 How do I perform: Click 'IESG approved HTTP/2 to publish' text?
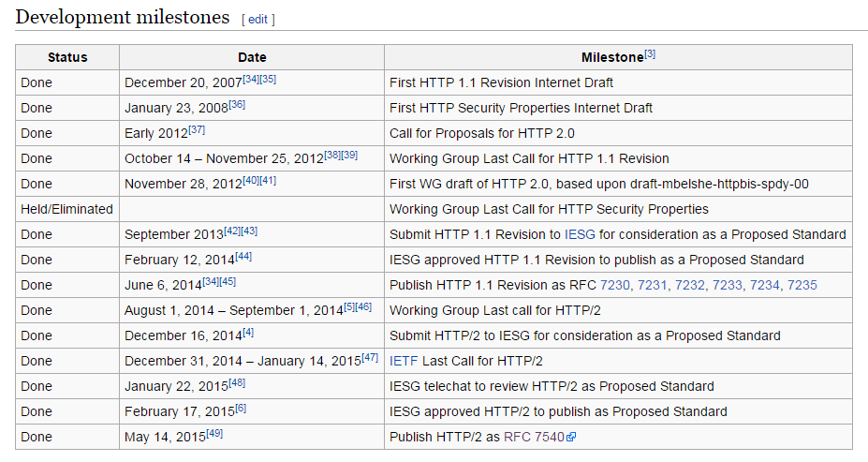[x=559, y=411]
